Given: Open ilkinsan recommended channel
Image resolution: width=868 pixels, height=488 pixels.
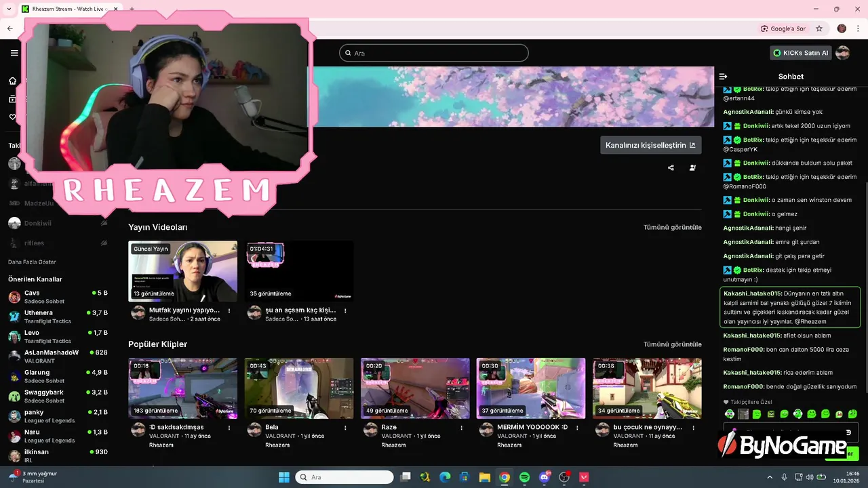Looking at the screenshot, I should (x=58, y=455).
